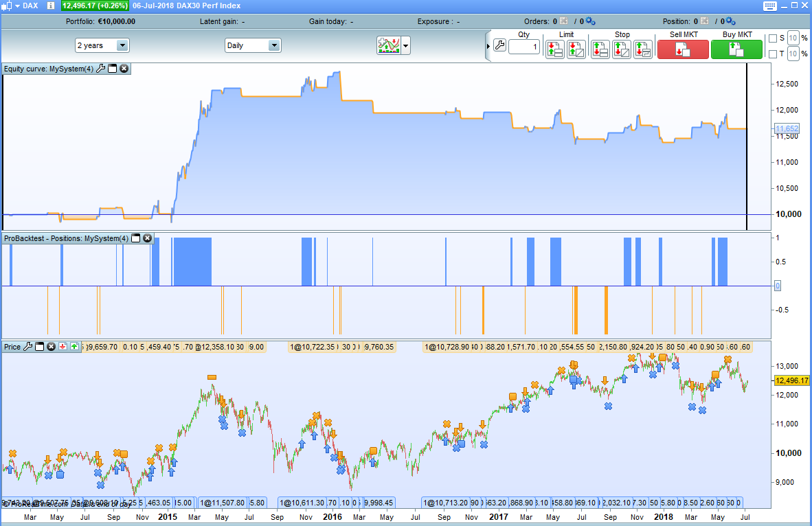Close the Price panel
Screen dimensions: 812x526
pos(52,346)
